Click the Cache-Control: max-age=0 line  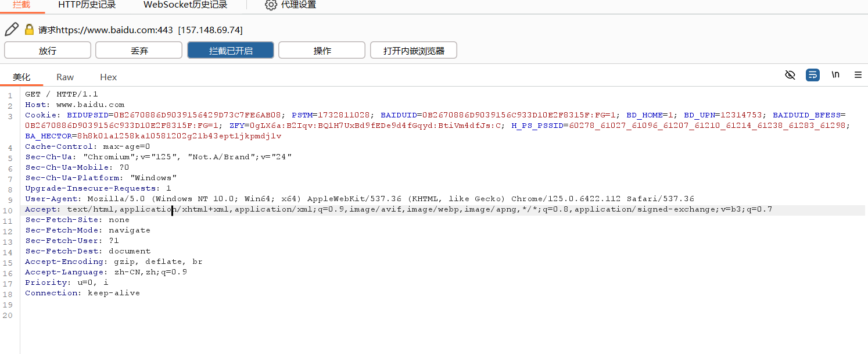click(x=87, y=146)
